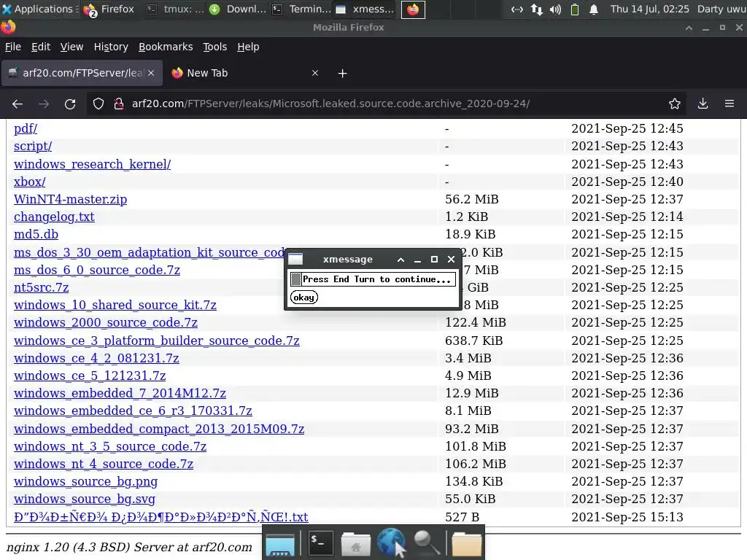The height and width of the screenshot is (560, 747).
Task: Switch to Firefox in the taskbar
Action: (x=109, y=9)
